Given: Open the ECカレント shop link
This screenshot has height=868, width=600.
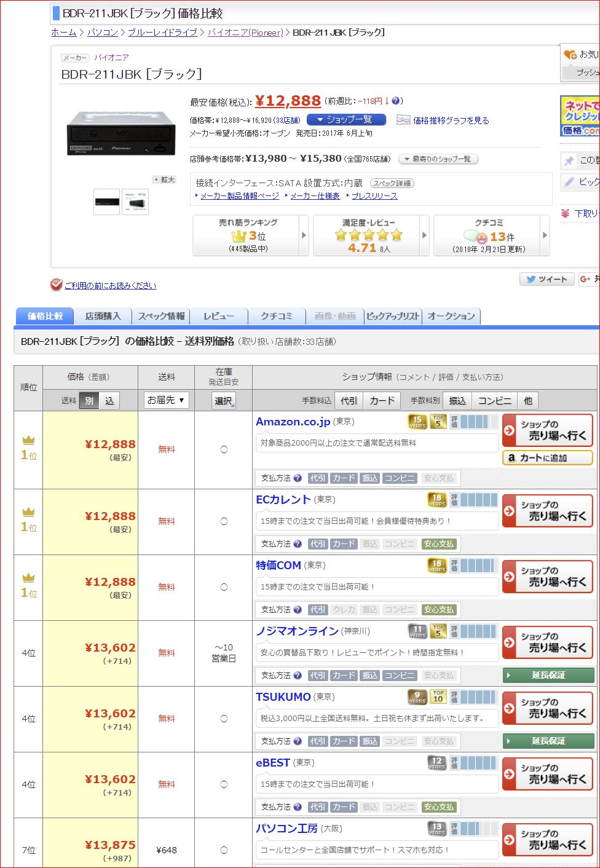Looking at the screenshot, I should point(283,500).
